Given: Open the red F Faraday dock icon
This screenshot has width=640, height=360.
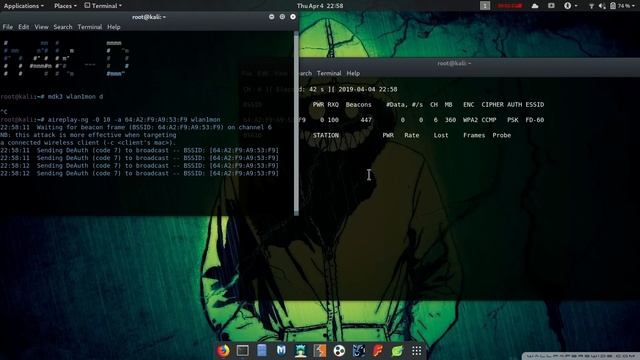Looking at the screenshot, I should (378, 351).
